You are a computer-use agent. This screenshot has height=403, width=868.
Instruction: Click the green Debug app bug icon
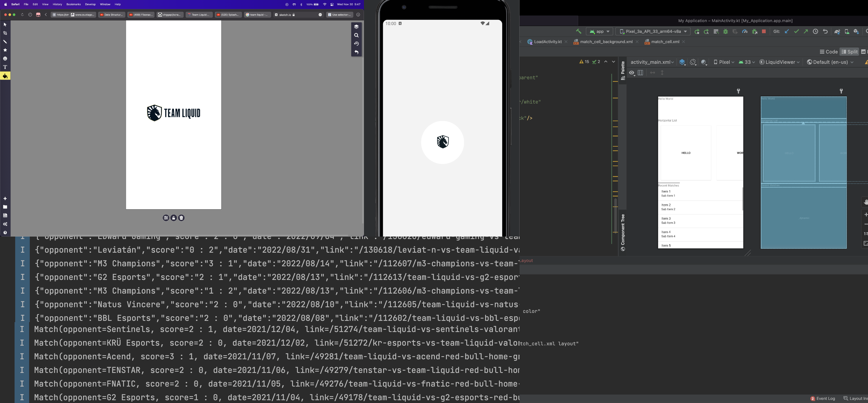click(x=725, y=31)
